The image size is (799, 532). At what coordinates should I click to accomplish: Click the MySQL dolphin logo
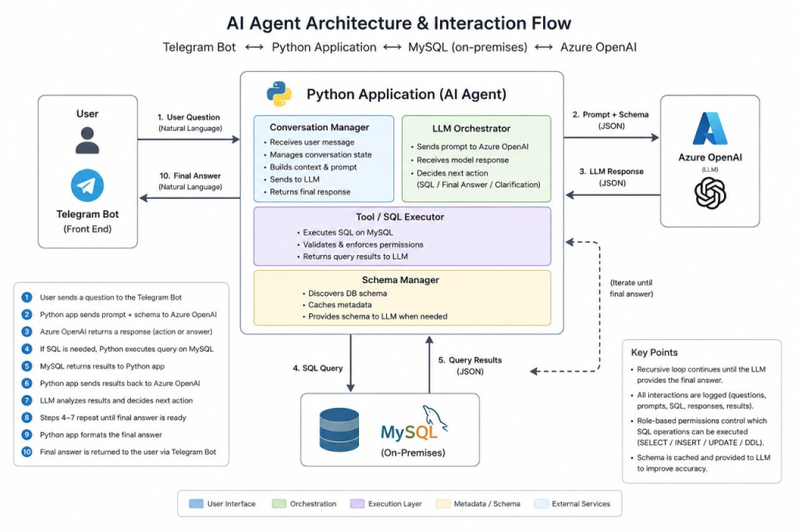pyautogui.click(x=435, y=418)
